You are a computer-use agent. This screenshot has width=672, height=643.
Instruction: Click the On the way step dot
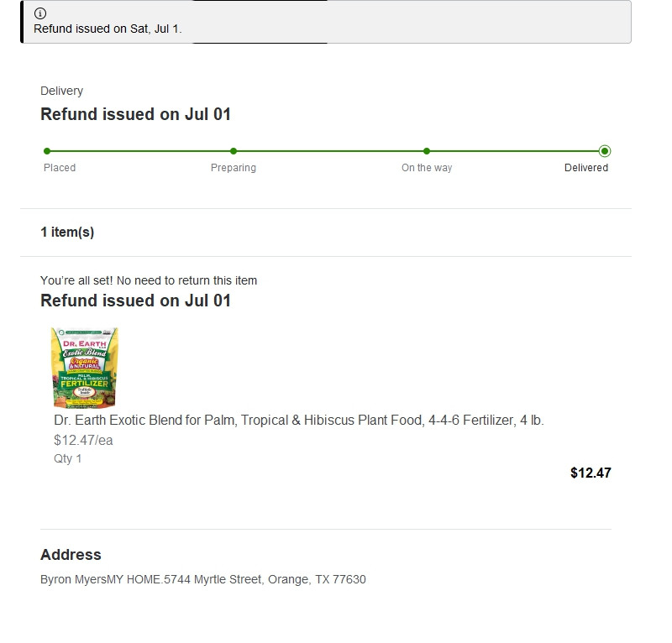click(427, 151)
